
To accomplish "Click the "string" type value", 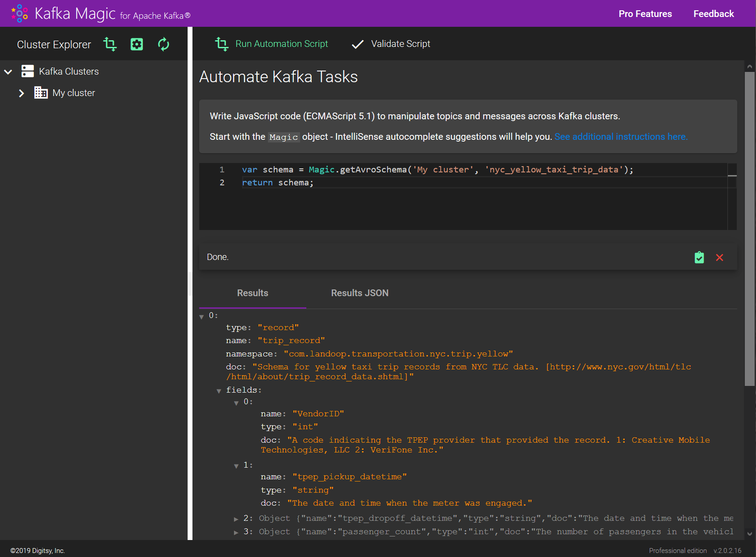I will 313,490.
